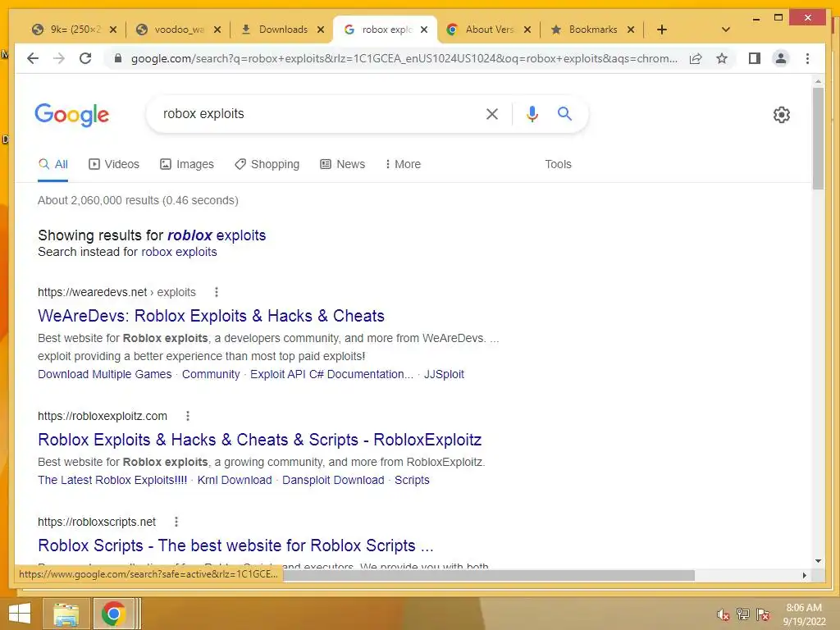
Task: Switch to the 9k= (250×2 tab
Action: [x=75, y=30]
